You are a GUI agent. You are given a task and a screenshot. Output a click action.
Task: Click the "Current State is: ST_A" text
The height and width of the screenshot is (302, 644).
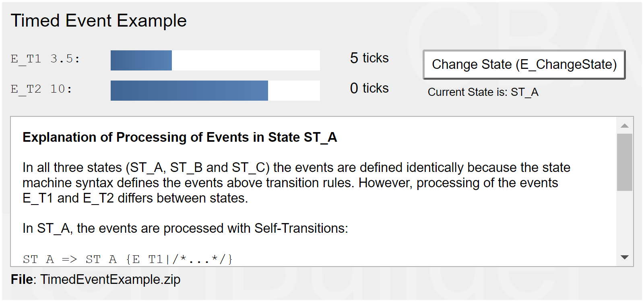click(x=483, y=92)
